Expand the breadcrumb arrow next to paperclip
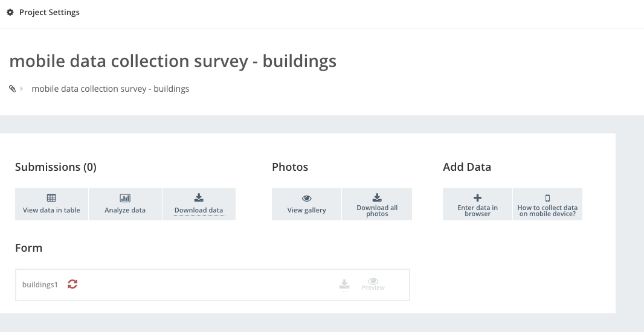The height and width of the screenshot is (332, 644). (x=22, y=89)
